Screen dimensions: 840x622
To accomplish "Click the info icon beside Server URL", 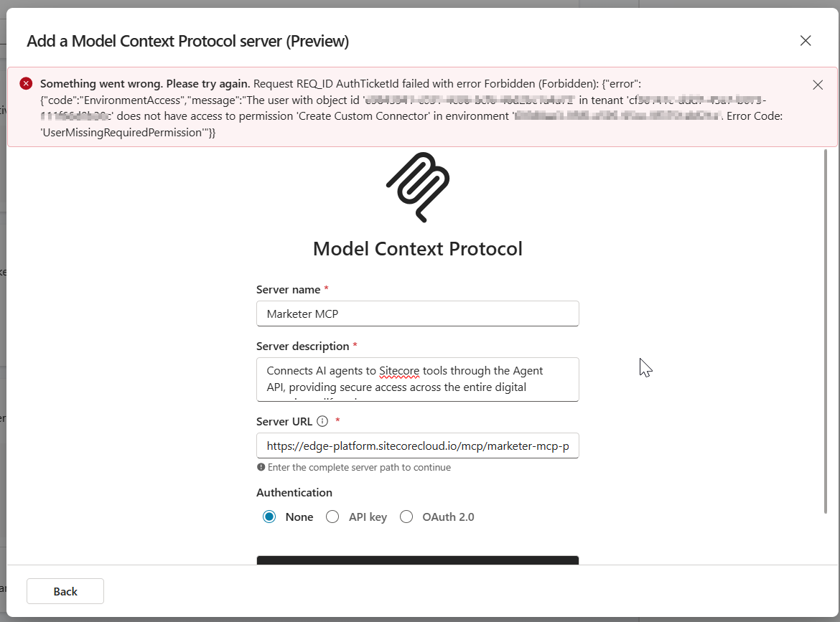I will (322, 421).
